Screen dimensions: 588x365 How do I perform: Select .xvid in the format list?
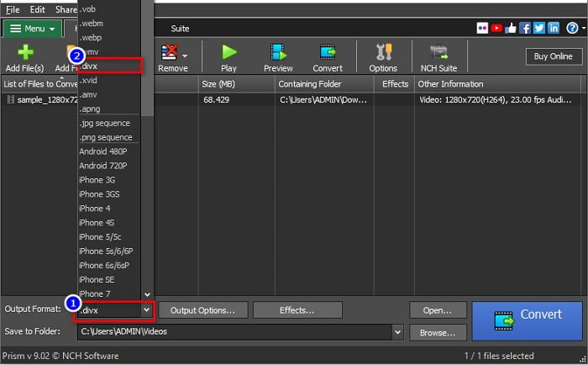click(109, 81)
